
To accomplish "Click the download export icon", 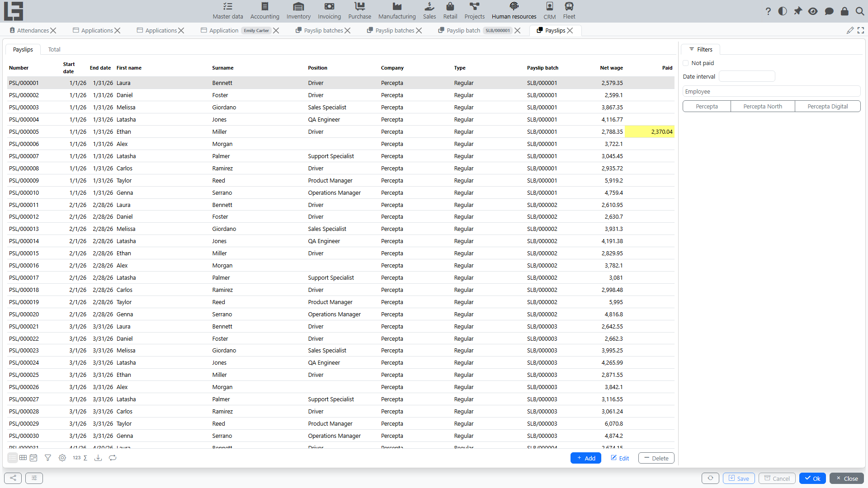I will [x=98, y=458].
